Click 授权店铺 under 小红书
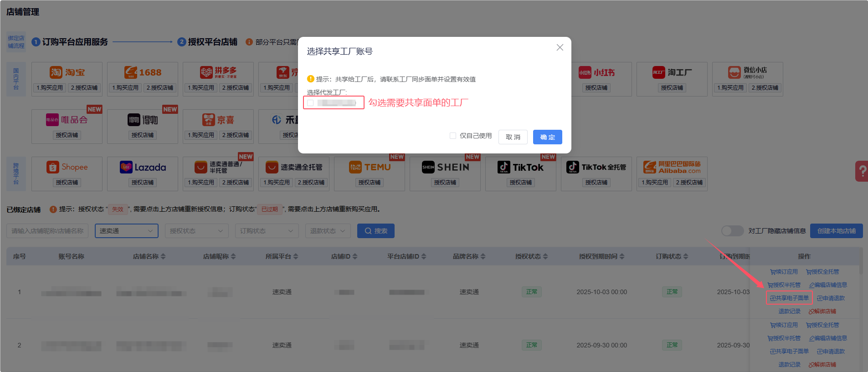 pos(596,88)
